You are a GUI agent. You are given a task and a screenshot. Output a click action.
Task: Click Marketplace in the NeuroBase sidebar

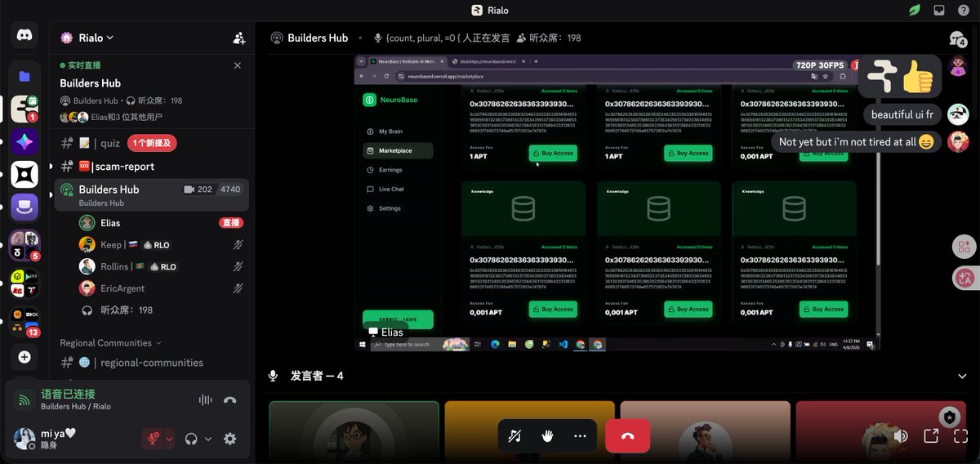coord(398,150)
